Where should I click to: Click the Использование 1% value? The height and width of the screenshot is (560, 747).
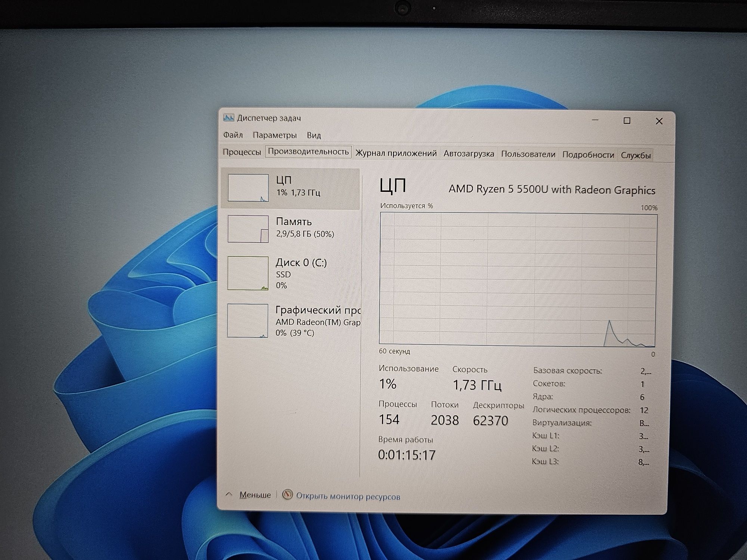click(388, 384)
